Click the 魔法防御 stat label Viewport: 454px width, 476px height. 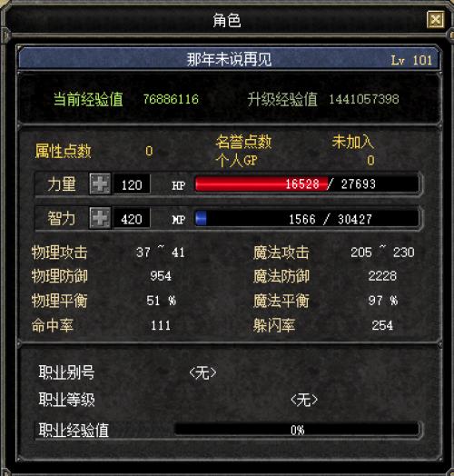[x=281, y=276]
